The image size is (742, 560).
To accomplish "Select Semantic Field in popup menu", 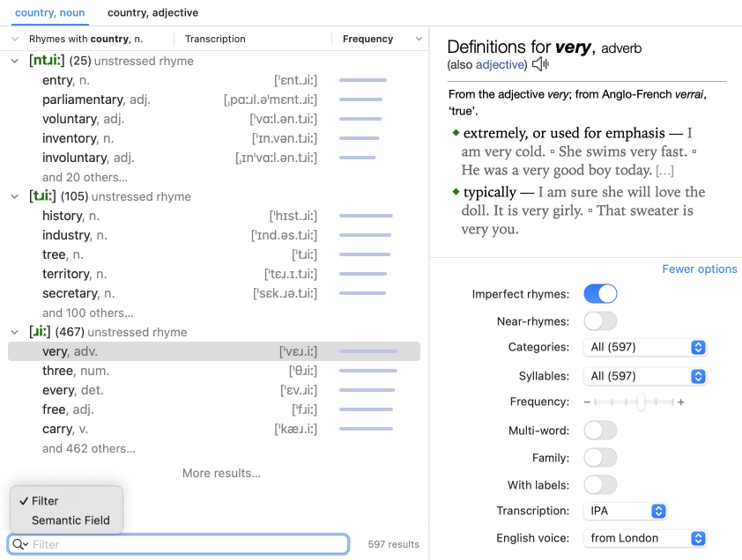I will coord(70,520).
